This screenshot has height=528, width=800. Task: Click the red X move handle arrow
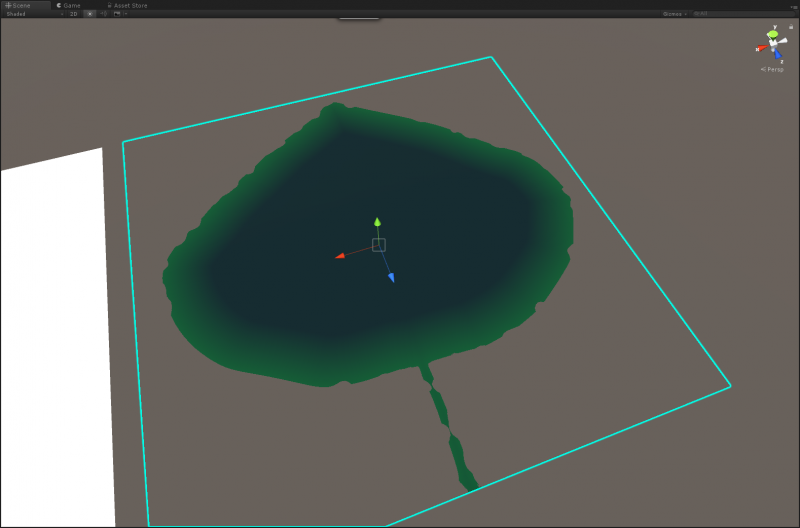tap(339, 256)
